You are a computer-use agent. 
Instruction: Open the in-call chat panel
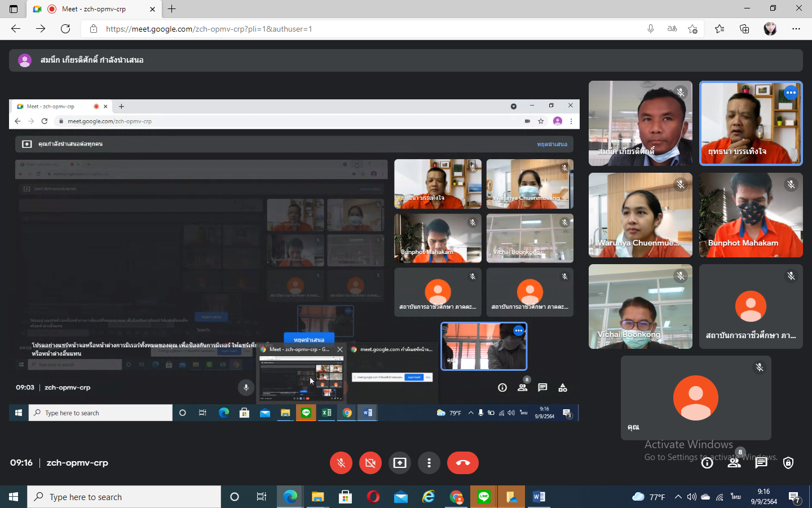tap(761, 463)
